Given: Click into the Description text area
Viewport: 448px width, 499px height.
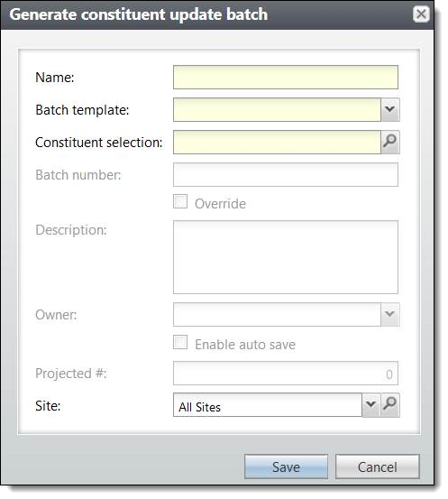Looking at the screenshot, I should pyautogui.click(x=286, y=257).
